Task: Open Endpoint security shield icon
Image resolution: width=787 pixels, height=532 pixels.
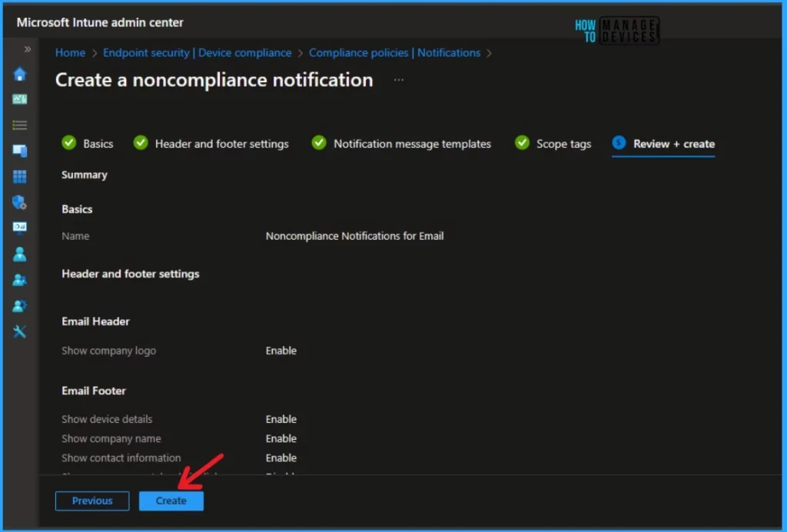Action: (x=19, y=202)
